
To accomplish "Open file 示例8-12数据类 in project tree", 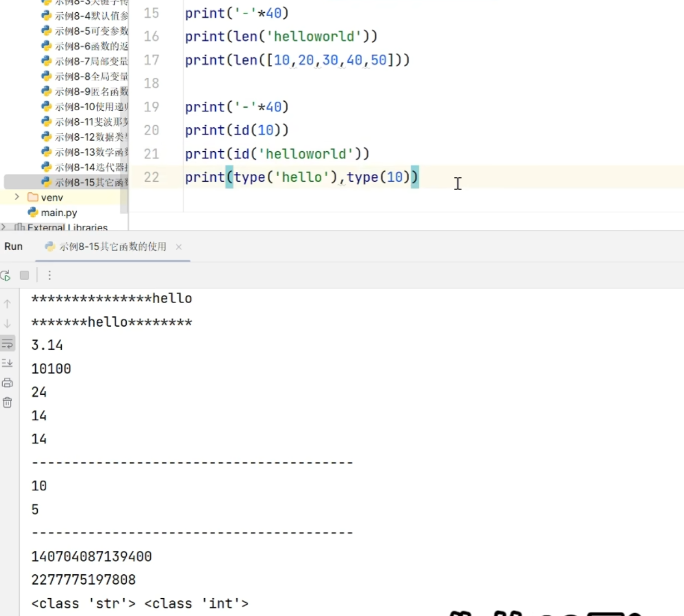I will point(85,137).
